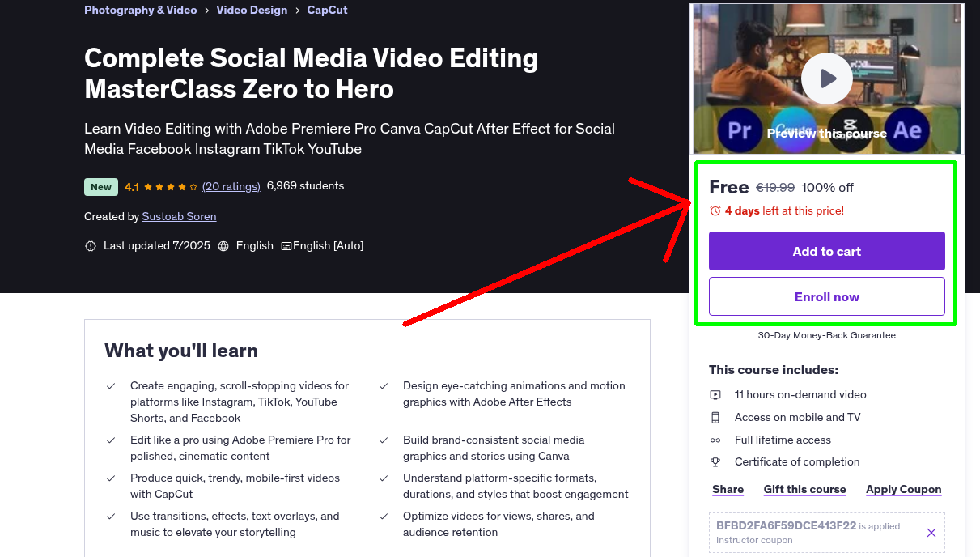Click the globe language icon

tap(223, 246)
